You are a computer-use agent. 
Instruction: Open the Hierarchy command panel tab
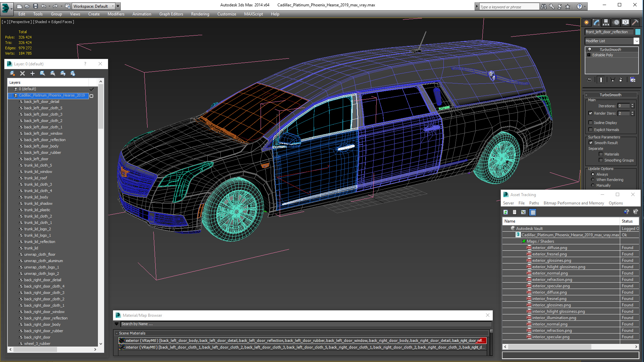point(606,22)
